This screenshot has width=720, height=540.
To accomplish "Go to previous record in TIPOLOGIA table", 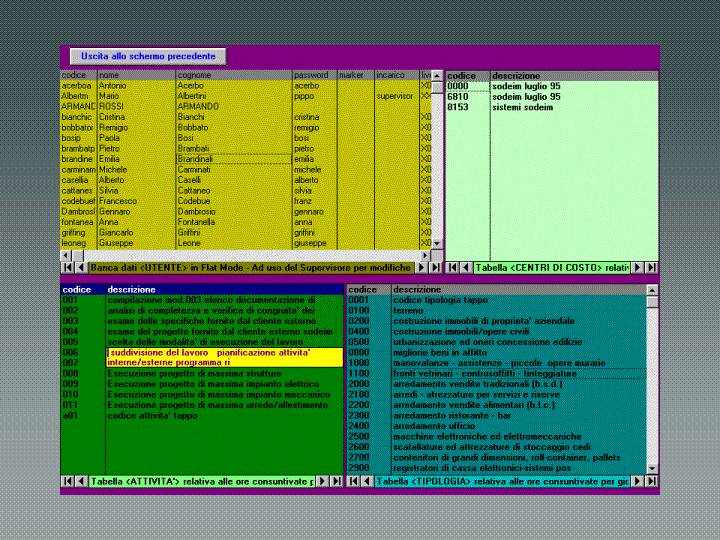I will pyautogui.click(x=366, y=482).
